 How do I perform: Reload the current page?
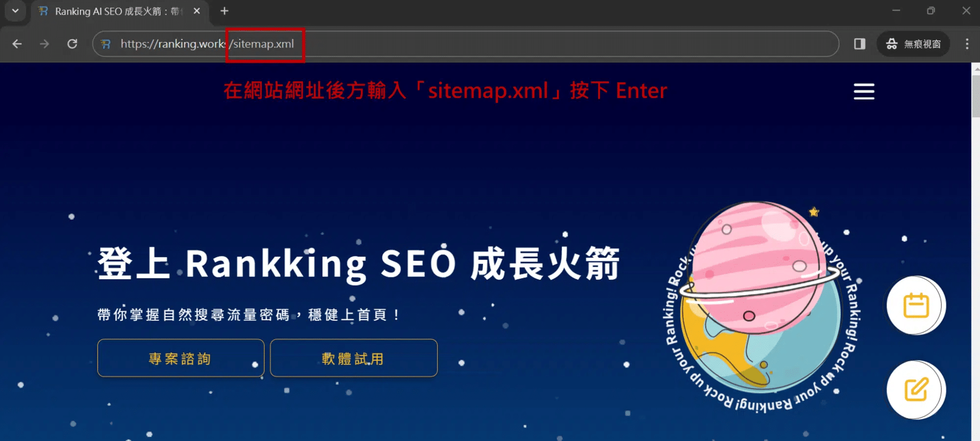[72, 44]
